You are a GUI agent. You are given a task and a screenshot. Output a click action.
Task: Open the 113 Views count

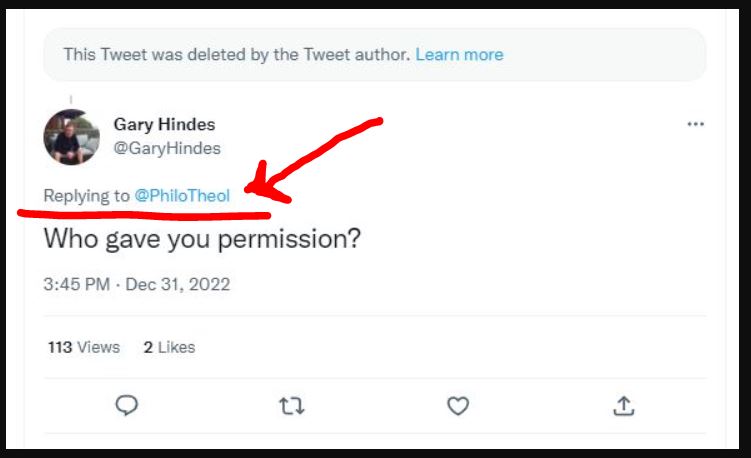click(x=84, y=347)
